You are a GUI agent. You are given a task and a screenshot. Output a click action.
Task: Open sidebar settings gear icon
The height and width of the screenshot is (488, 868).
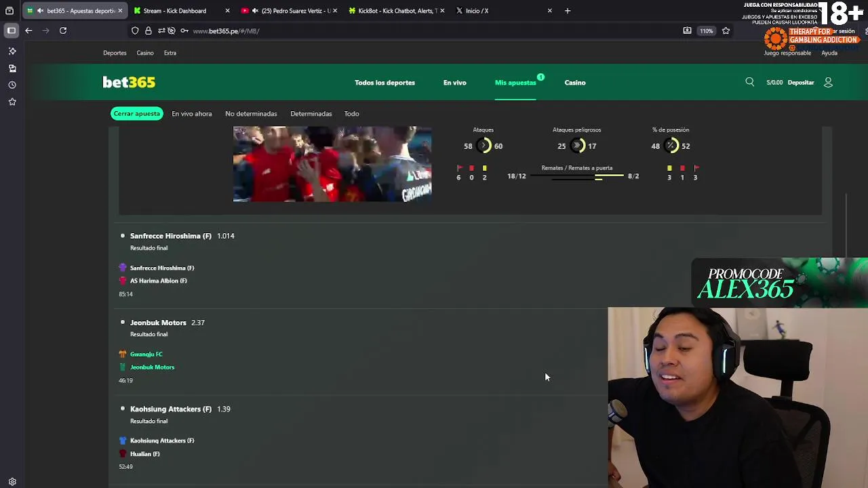tap(12, 482)
